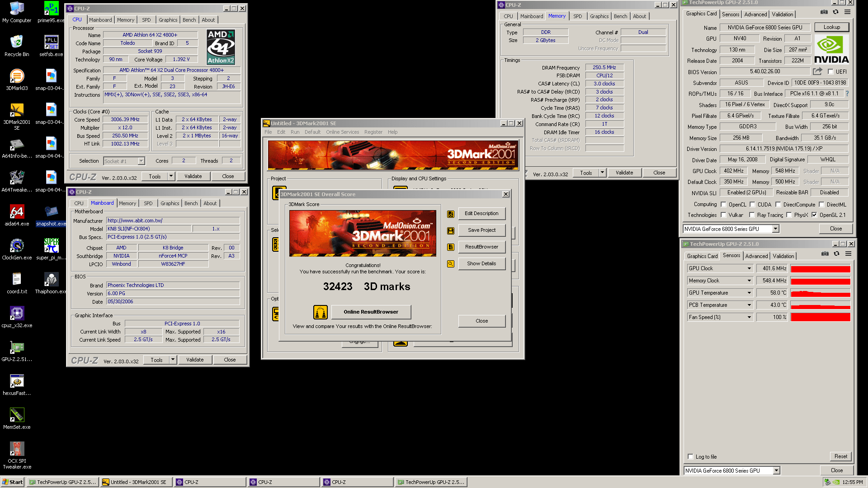Image resolution: width=868 pixels, height=488 pixels.
Task: Enable the Log to file checkbox
Action: 690,456
